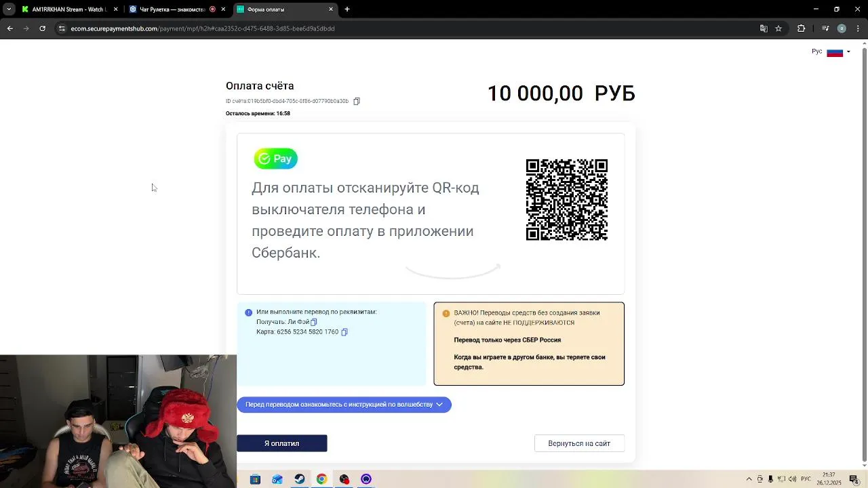
Task: Click the Перевод только через СБЕР Россия text
Action: tap(507, 340)
